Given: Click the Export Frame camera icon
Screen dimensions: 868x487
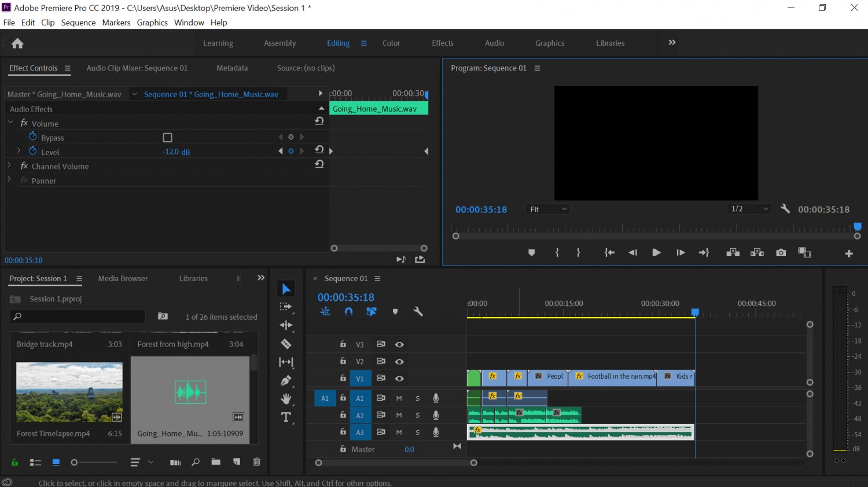Looking at the screenshot, I should pyautogui.click(x=781, y=253).
